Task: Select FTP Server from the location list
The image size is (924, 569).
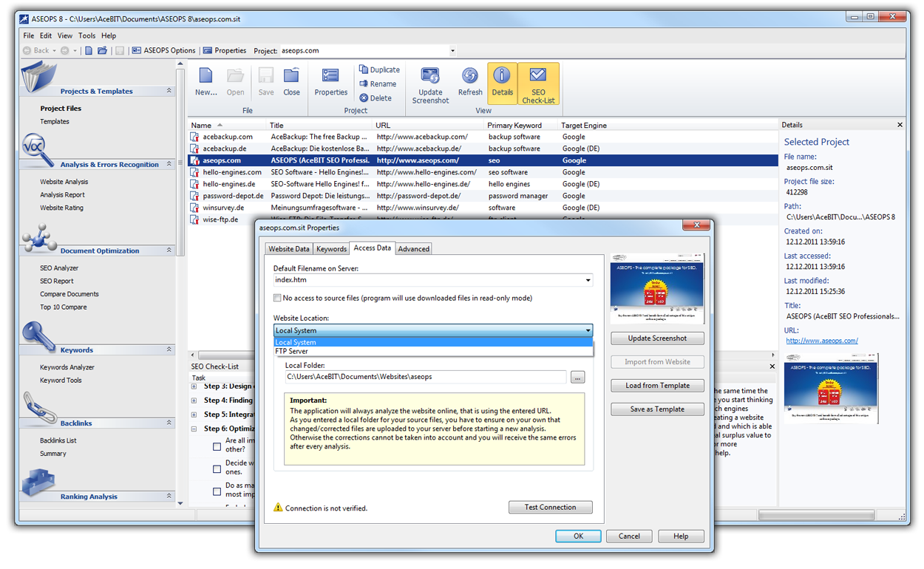Action: (x=433, y=351)
